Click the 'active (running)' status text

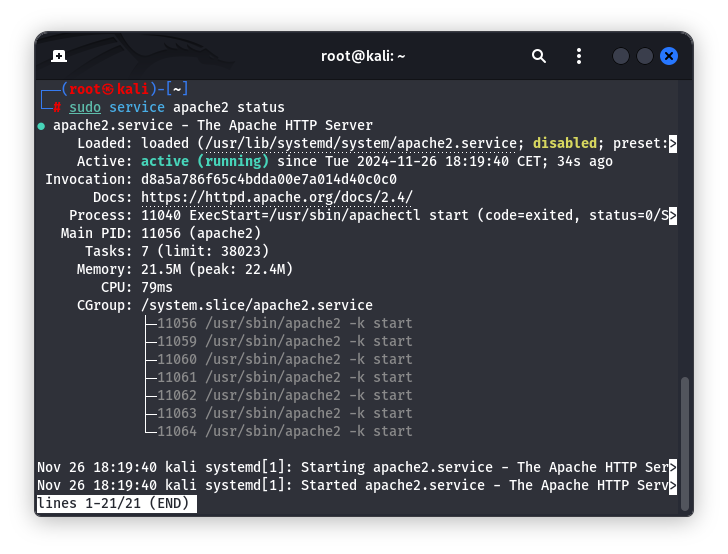pos(204,161)
